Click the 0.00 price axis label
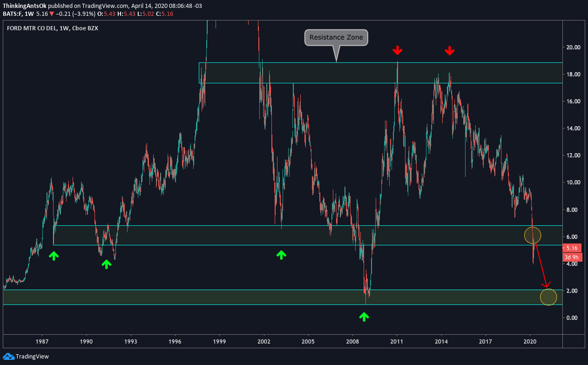The image size is (588, 365). pyautogui.click(x=573, y=318)
